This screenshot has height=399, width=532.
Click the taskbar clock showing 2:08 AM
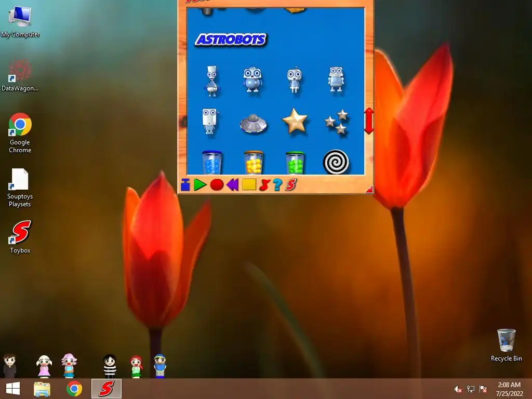pos(509,389)
